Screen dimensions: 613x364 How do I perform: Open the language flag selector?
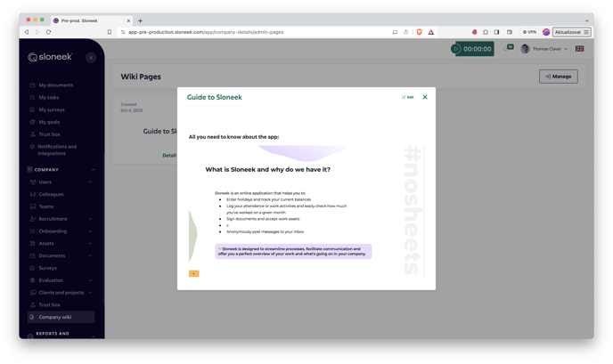[x=579, y=49]
